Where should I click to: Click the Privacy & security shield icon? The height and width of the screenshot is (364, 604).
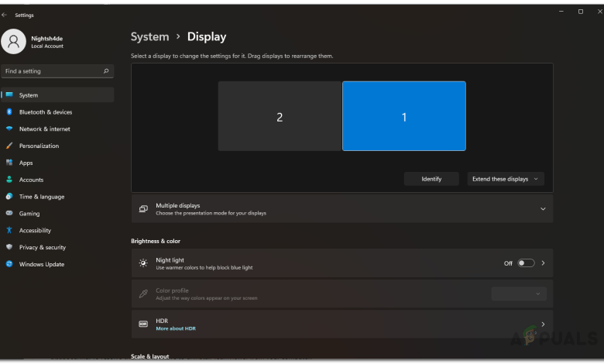[x=9, y=248]
